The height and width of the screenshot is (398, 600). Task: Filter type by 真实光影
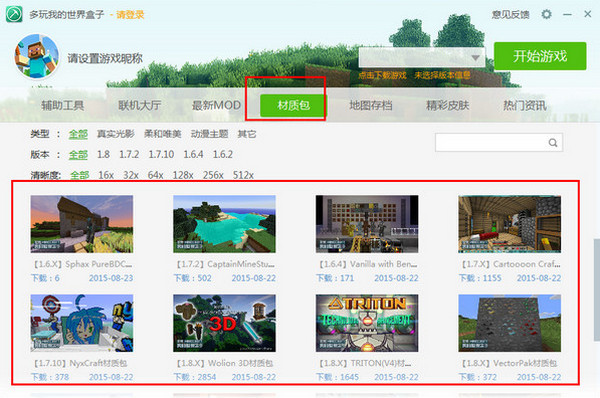(116, 134)
